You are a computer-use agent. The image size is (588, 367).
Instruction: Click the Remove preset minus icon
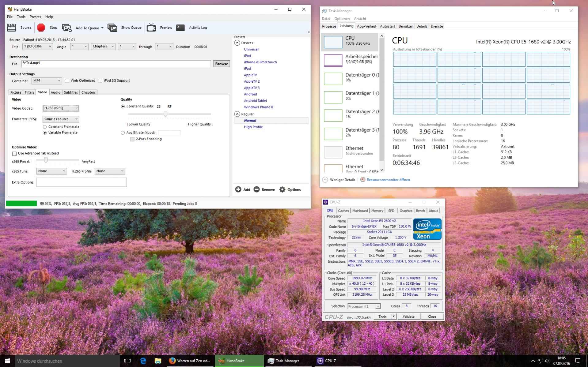[x=256, y=189]
